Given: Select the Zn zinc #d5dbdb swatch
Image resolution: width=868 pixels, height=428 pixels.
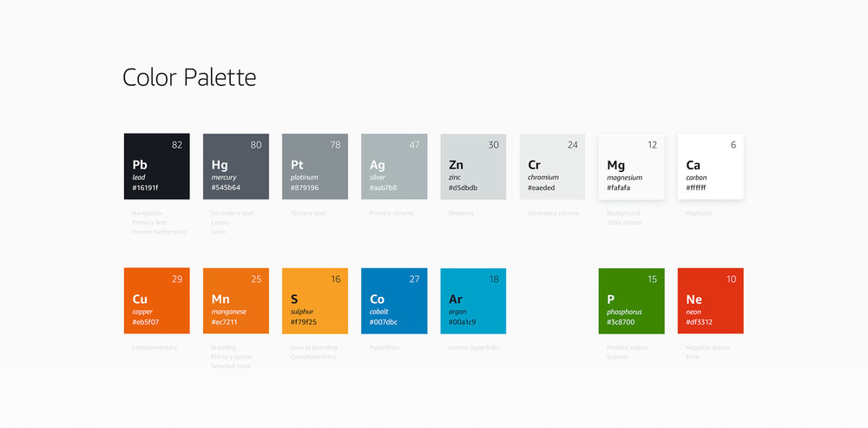Looking at the screenshot, I should click(x=473, y=166).
